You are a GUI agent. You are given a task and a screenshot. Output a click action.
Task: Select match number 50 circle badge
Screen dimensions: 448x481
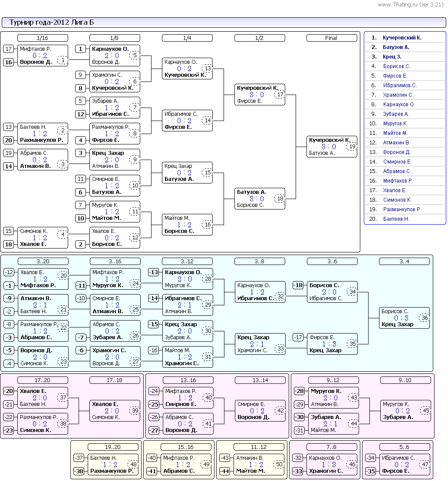tap(279, 465)
